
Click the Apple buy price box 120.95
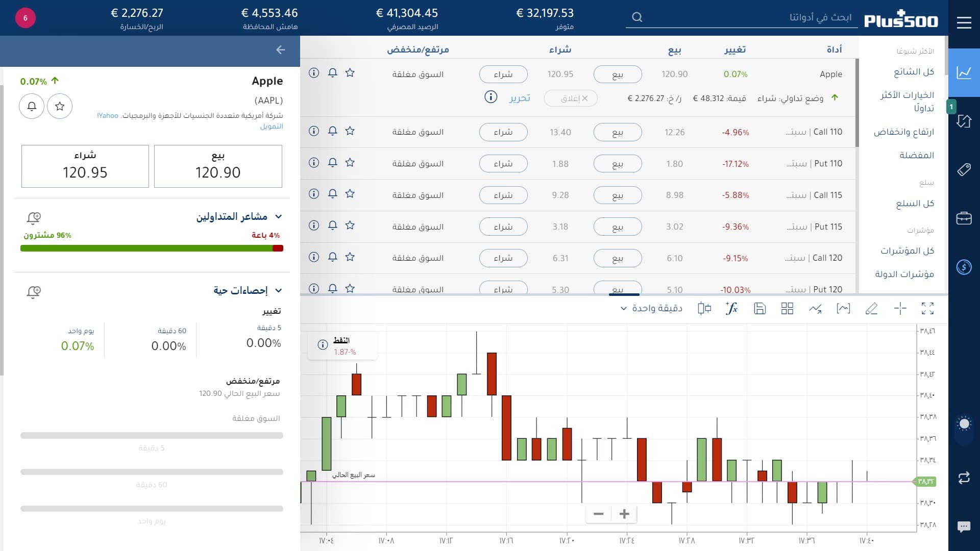pyautogui.click(x=85, y=166)
